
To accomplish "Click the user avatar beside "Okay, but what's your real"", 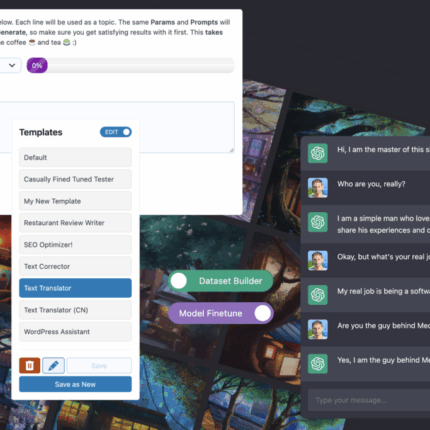I will (317, 260).
